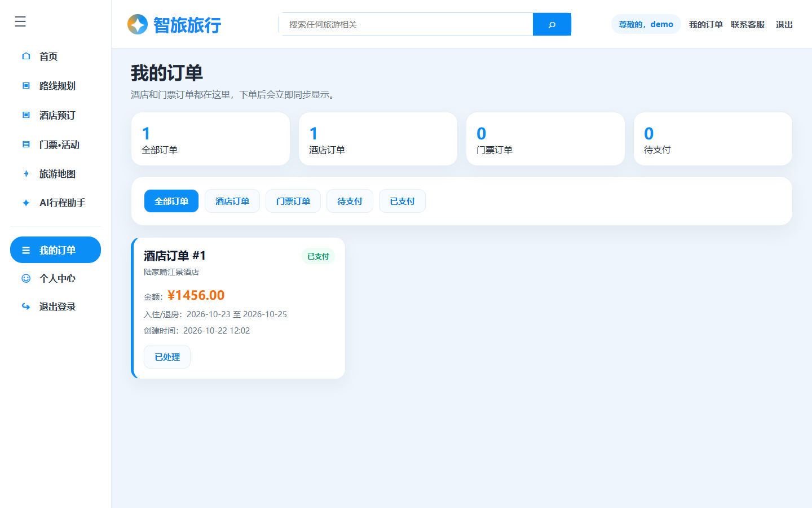The image size is (812, 508).
Task: Click the 旅游地图 pin icon
Action: coord(26,173)
